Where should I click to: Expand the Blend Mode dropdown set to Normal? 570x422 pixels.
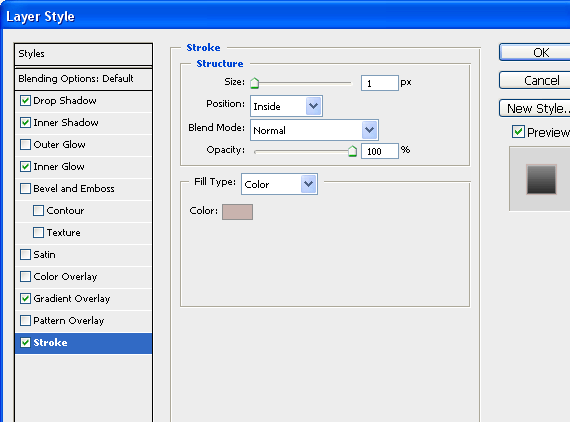314,130
